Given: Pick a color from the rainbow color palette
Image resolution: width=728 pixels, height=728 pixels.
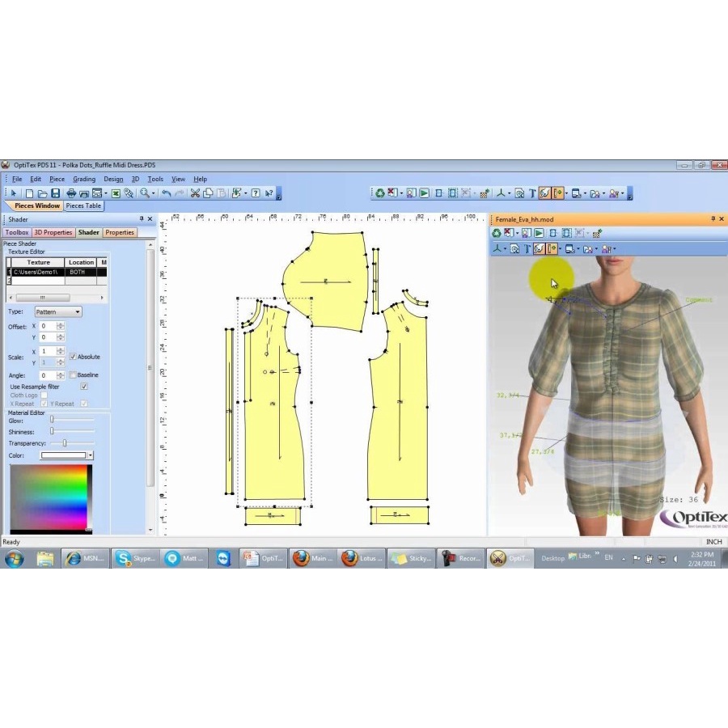Looking at the screenshot, I should pos(49,497).
